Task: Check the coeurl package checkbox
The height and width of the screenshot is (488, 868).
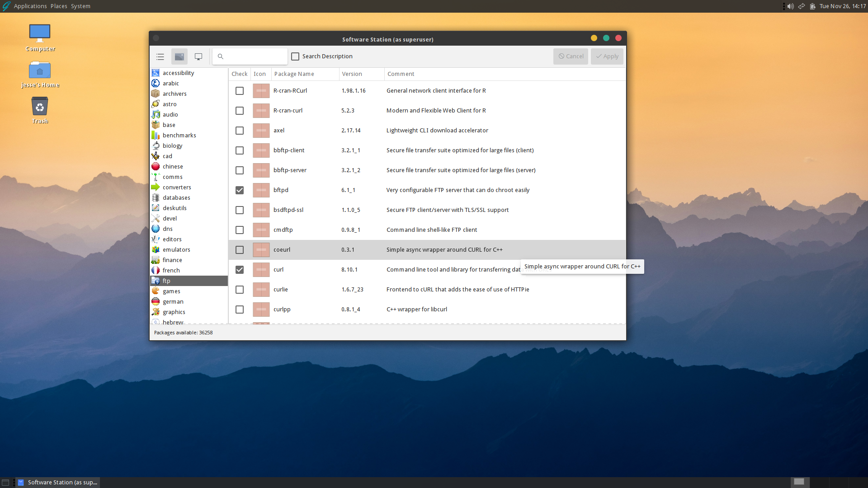Action: point(240,250)
